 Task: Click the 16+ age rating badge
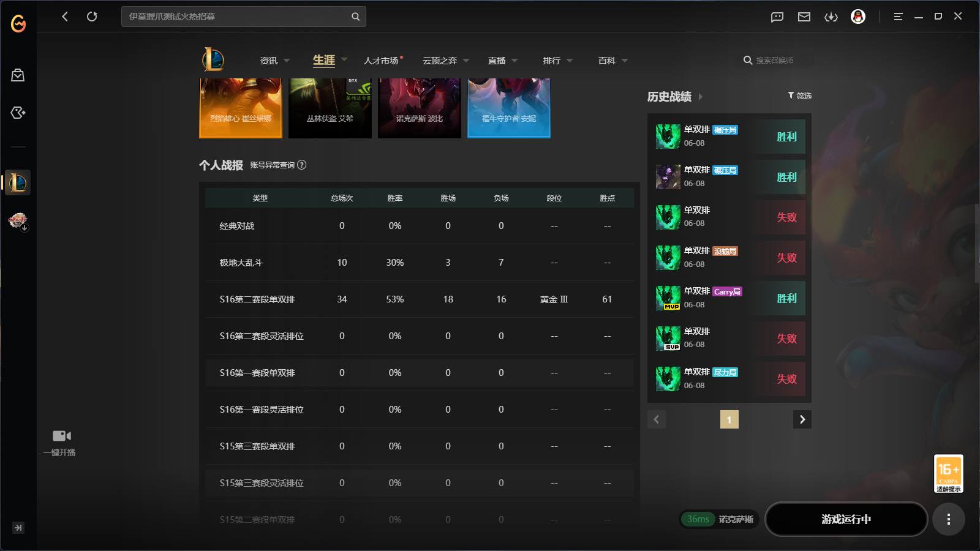pos(949,473)
